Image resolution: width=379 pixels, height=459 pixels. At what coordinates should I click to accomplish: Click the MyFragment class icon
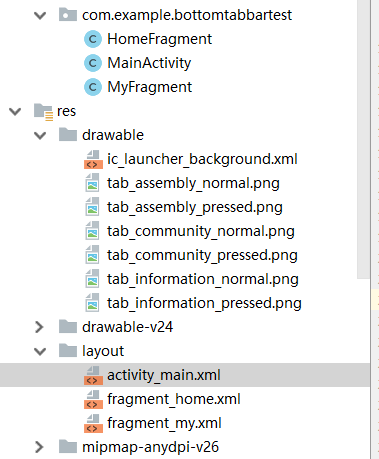pyautogui.click(x=93, y=87)
